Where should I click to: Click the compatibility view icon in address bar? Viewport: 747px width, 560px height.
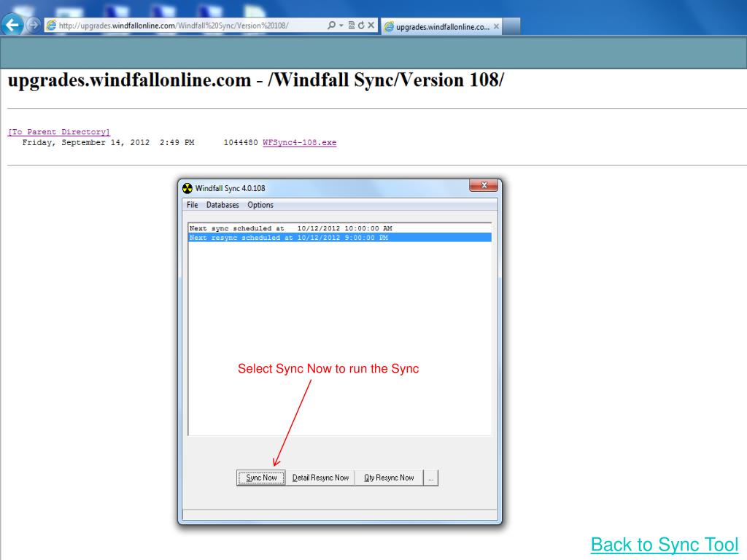pos(352,26)
